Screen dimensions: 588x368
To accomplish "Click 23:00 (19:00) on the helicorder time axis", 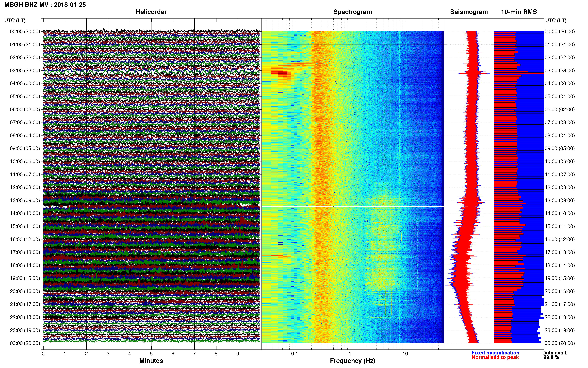I will coord(25,330).
